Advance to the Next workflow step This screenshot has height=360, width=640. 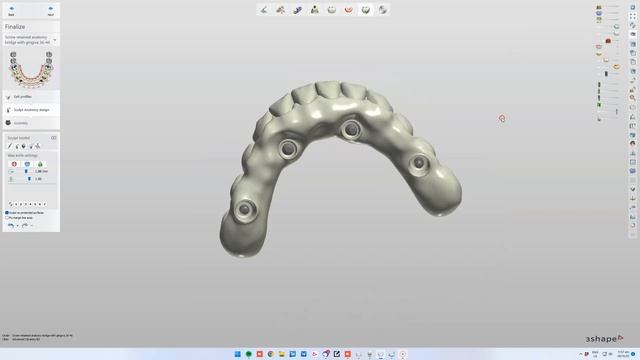point(51,11)
